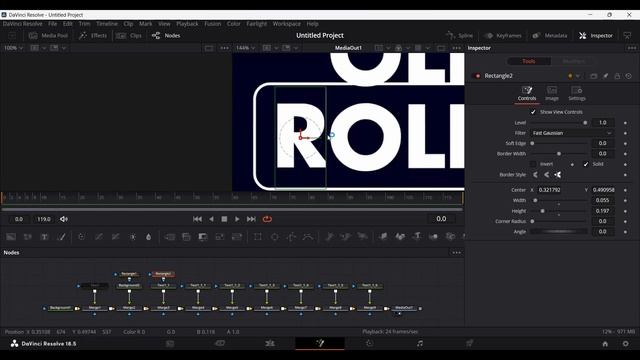640x360 pixels.
Task: Open the Metadata panel
Action: 550,36
